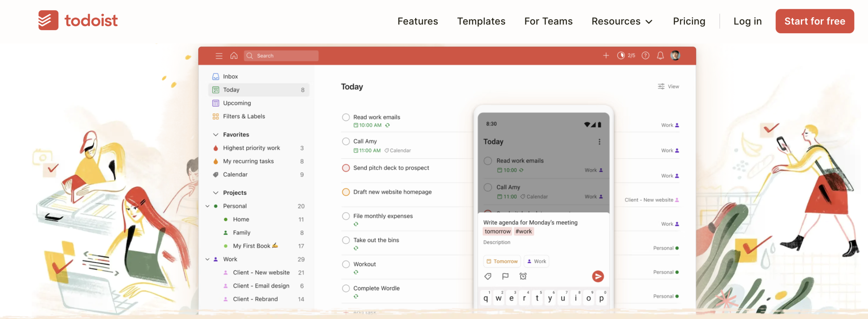Check Call Amy in phone mockup
This screenshot has width=868, height=319.
[488, 187]
